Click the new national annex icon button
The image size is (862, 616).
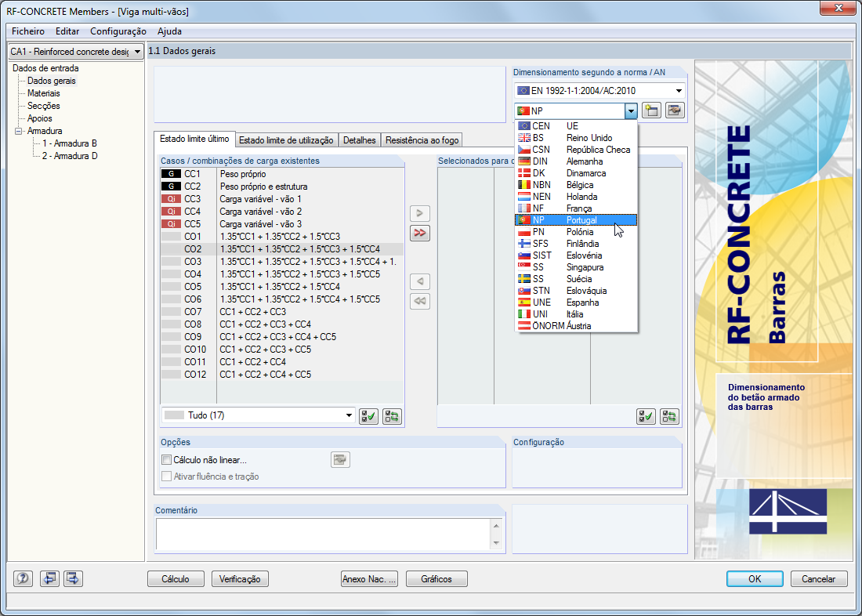(651, 111)
